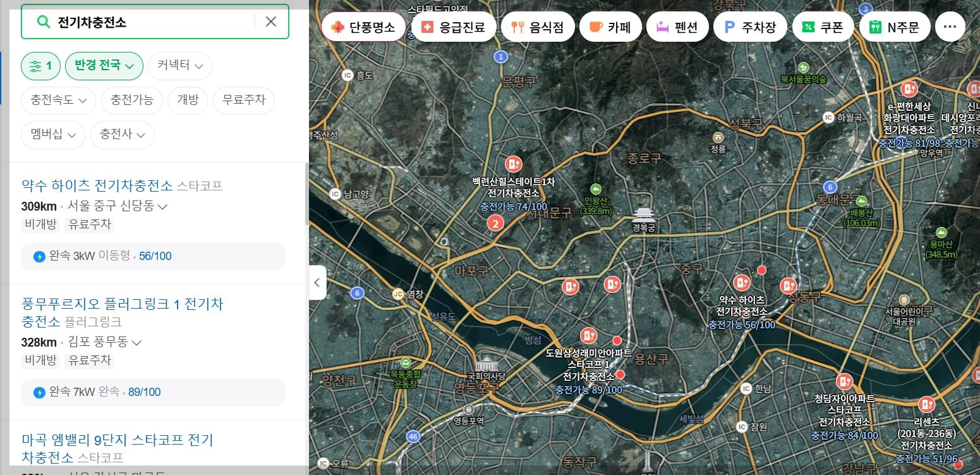Screen dimensions: 980x475
Task: Open 마곡 엠밸리 9단지 스타코프 result
Action: pos(118,448)
